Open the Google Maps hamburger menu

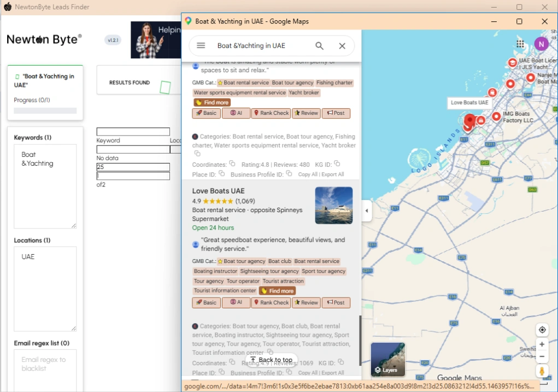tap(201, 45)
